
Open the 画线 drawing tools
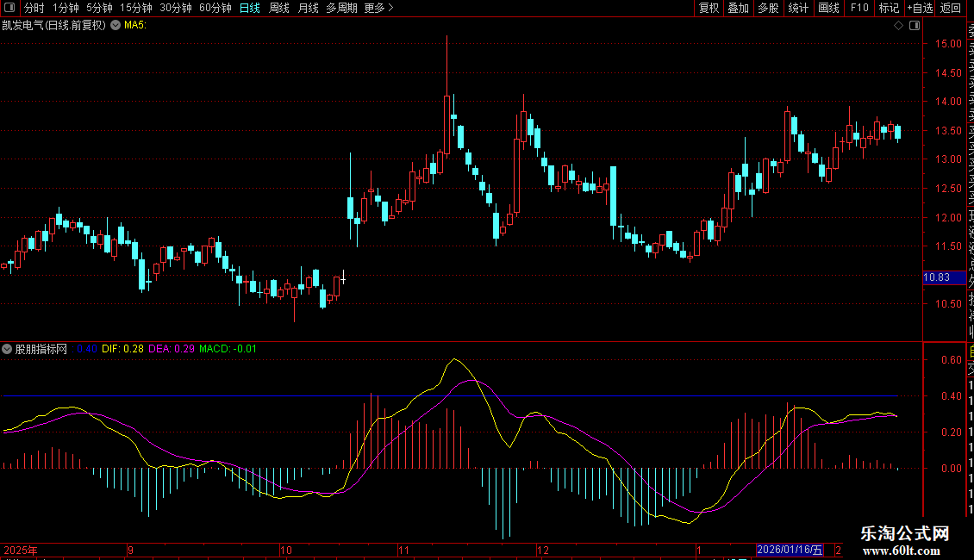click(x=828, y=9)
